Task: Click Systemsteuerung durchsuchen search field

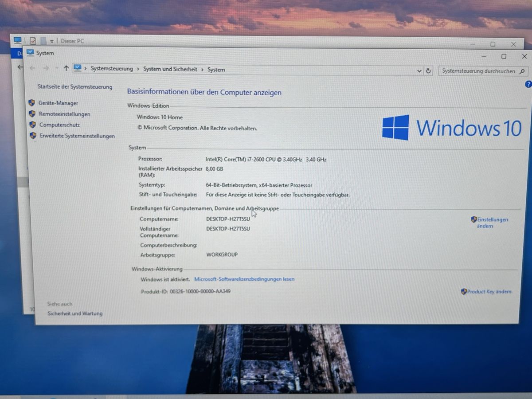Action: pos(483,71)
